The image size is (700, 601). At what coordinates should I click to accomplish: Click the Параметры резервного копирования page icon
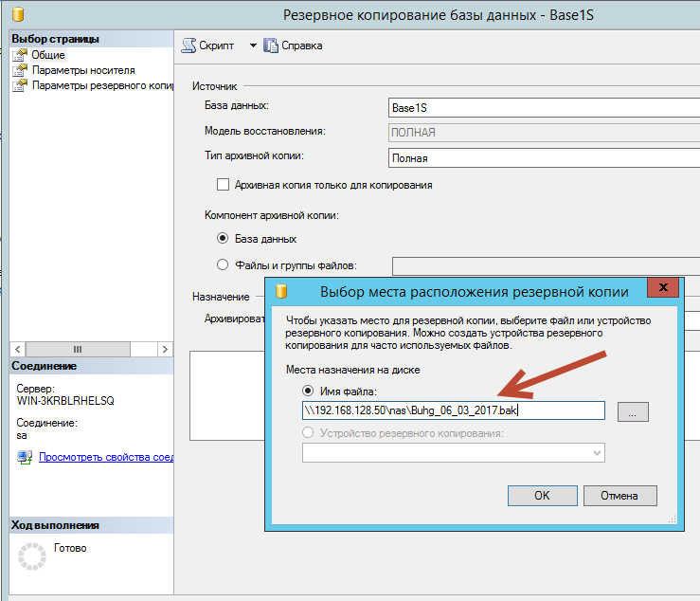(x=19, y=85)
